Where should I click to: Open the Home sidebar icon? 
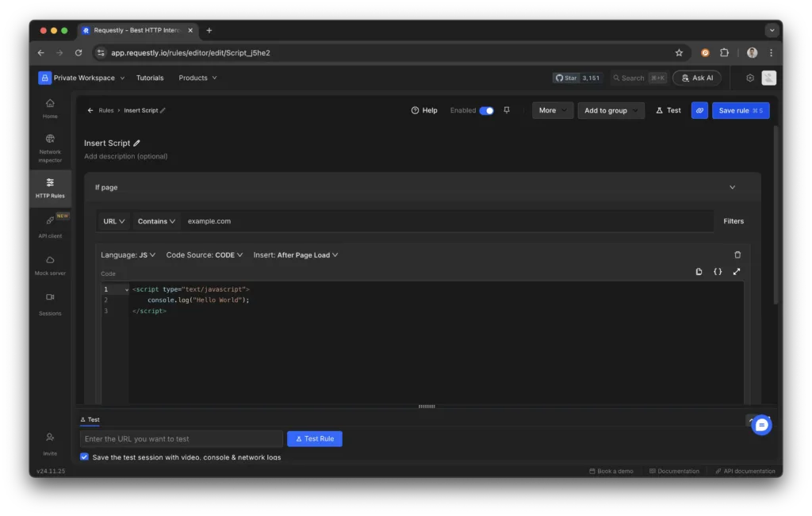50,108
